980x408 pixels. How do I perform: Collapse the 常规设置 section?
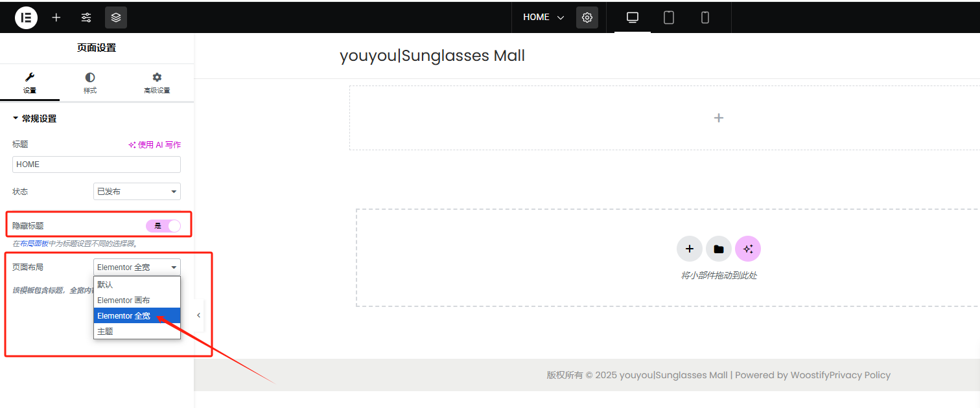(35, 119)
